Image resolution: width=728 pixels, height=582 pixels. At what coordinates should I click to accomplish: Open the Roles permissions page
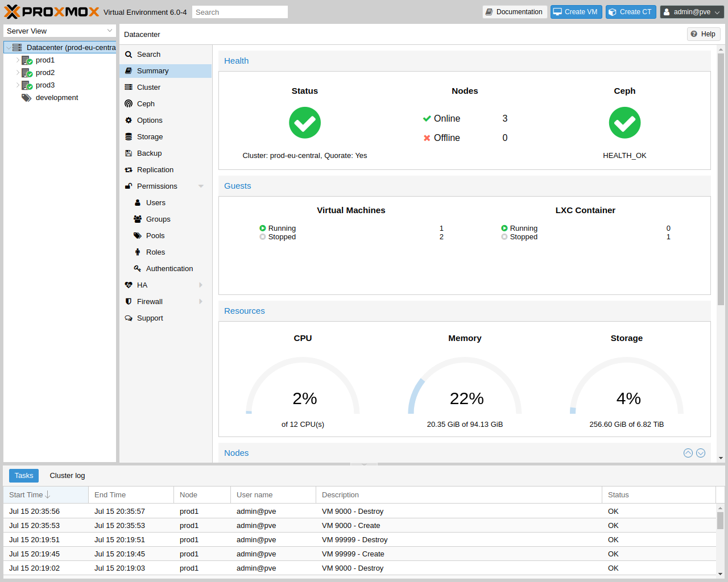155,252
